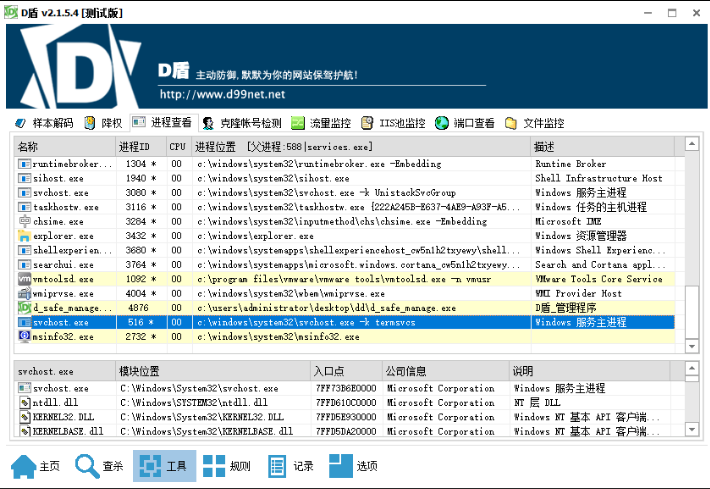Select the process ID 3432 cell
Image resolution: width=710 pixels, height=489 pixels.
141,236
